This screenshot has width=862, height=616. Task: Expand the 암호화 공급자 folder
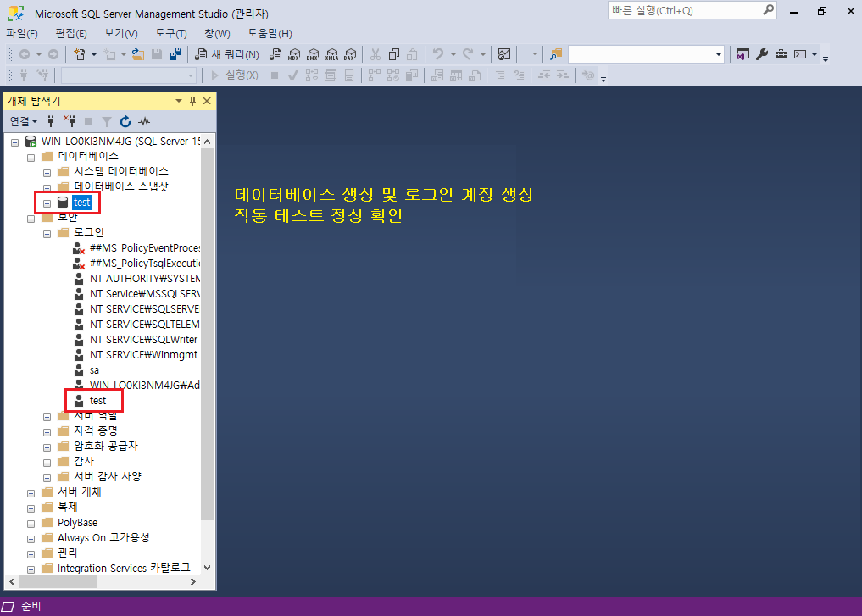tap(47, 448)
